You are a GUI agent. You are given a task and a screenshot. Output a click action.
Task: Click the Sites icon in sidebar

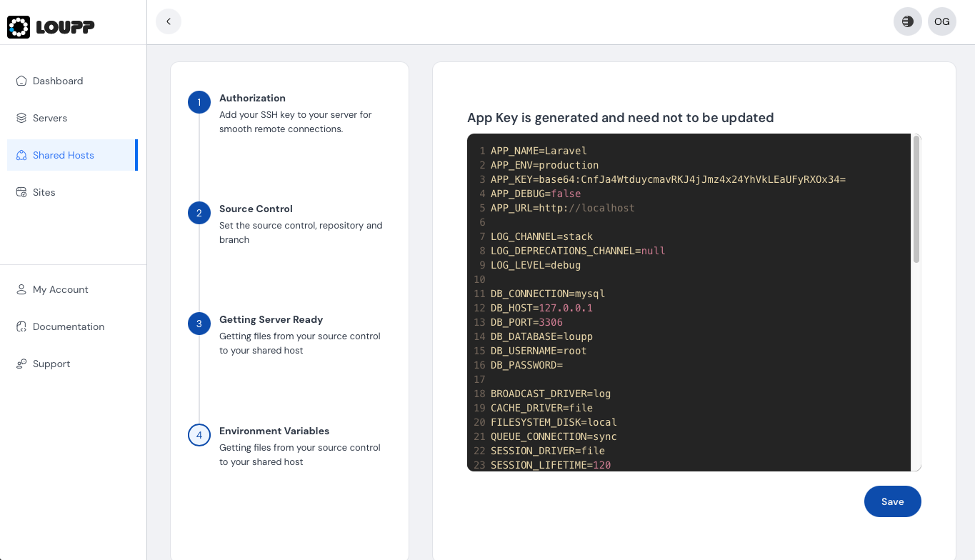(21, 192)
